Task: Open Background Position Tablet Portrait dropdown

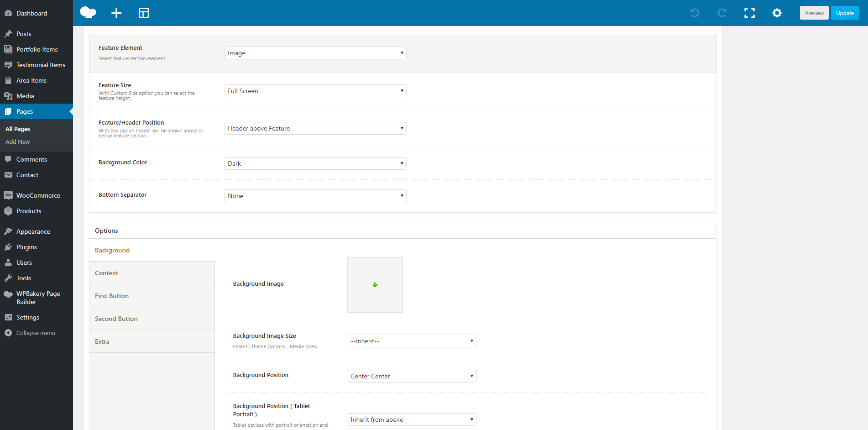Action: click(412, 420)
